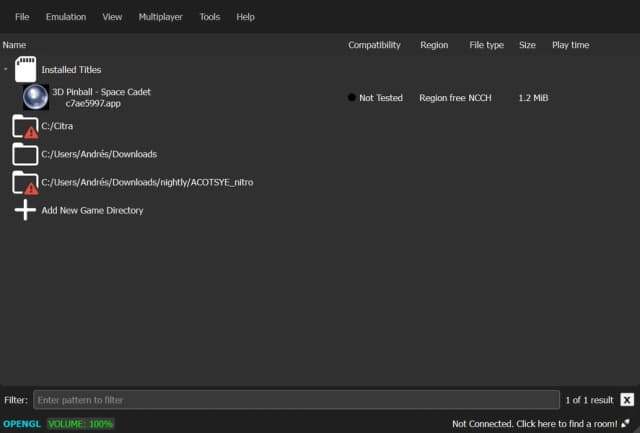Select the nightly/ACOTSYE_nitro directory row

[147, 182]
